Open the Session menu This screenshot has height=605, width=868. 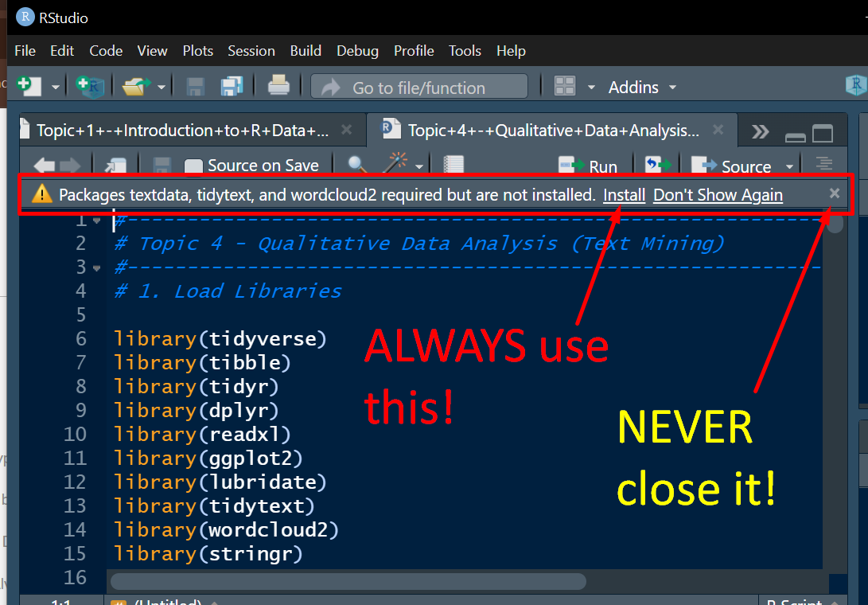(251, 51)
